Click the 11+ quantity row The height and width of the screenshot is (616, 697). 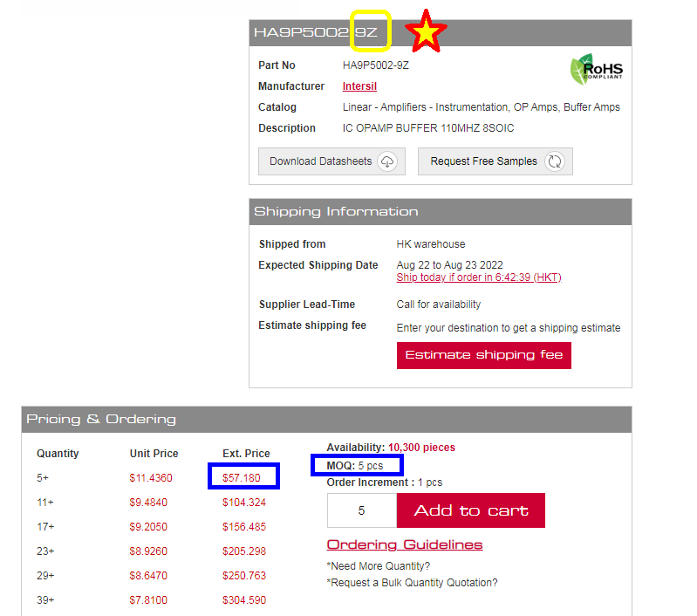[x=44, y=503]
